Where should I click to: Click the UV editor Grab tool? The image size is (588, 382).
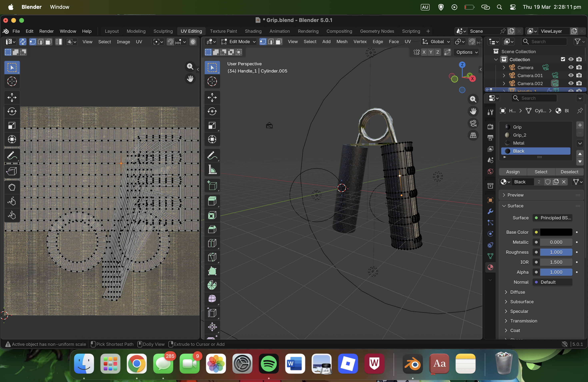click(12, 187)
